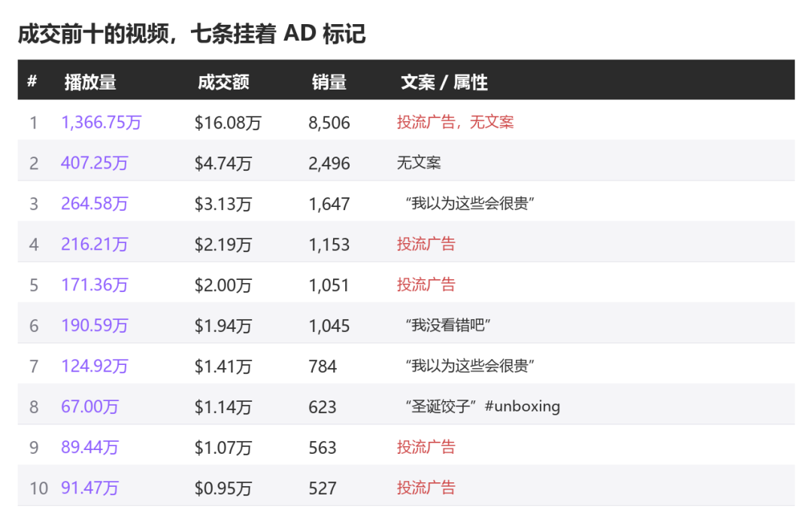Click “我以为这些会很贵” in row 7

point(470,366)
